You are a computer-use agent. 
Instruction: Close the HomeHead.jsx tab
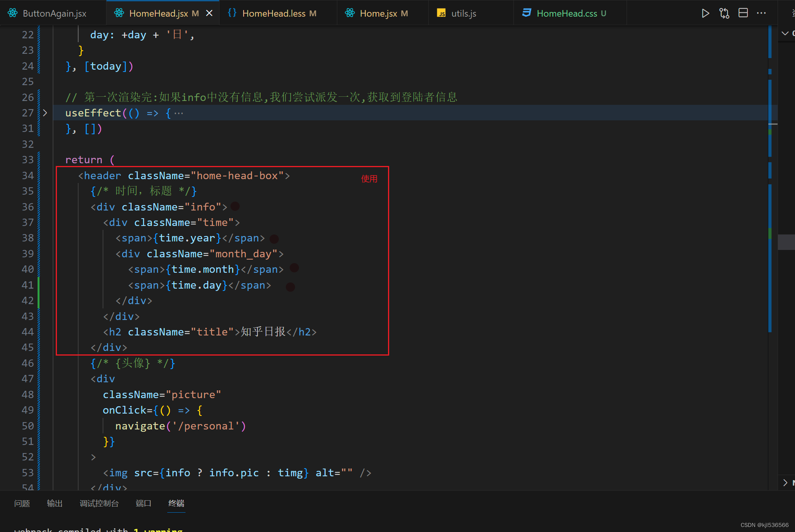click(x=209, y=14)
